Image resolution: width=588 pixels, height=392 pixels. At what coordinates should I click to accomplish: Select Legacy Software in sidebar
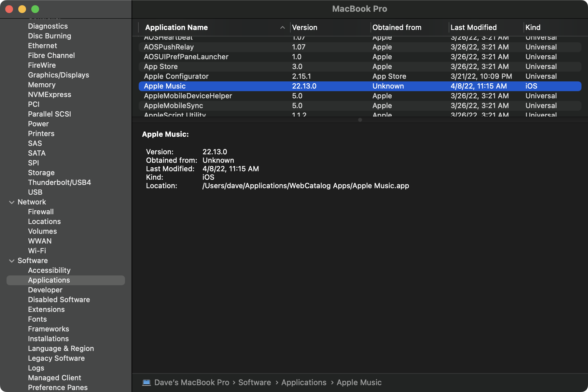coord(56,358)
